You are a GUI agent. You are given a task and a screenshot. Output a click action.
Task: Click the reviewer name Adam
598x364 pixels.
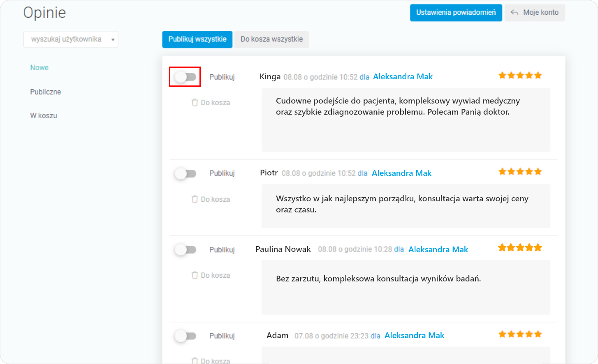pos(278,336)
